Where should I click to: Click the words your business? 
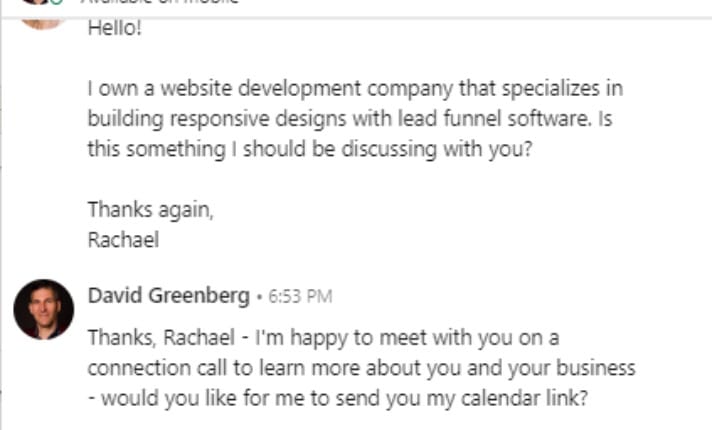pyautogui.click(x=572, y=369)
